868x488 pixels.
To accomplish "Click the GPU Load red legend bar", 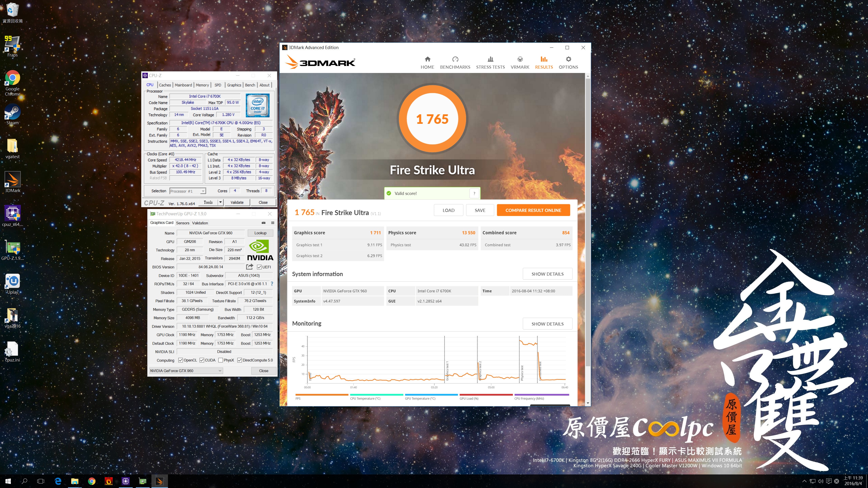I will 486,394.
